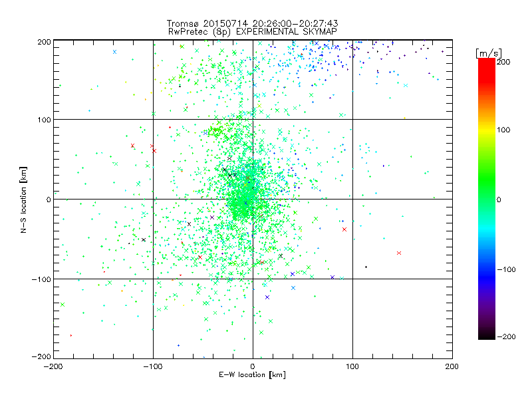Click the isolated blue X marker in top-left quadrant
This screenshot has height=399, width=532.
click(x=114, y=52)
